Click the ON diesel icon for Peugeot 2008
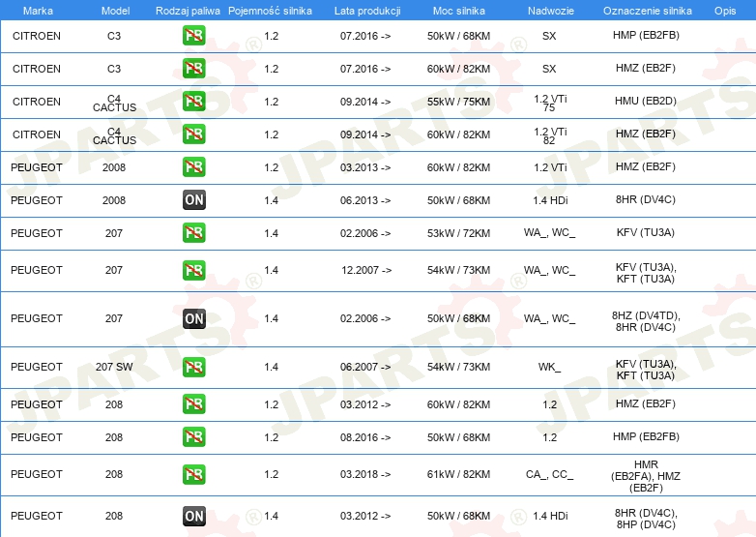This screenshot has width=756, height=537. point(193,200)
